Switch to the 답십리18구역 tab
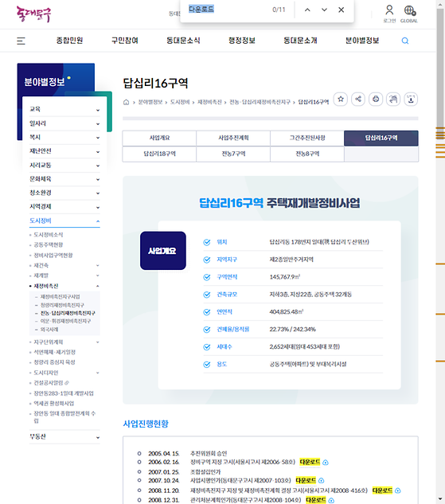Image resolution: width=445 pixels, height=504 pixels. 159,154
